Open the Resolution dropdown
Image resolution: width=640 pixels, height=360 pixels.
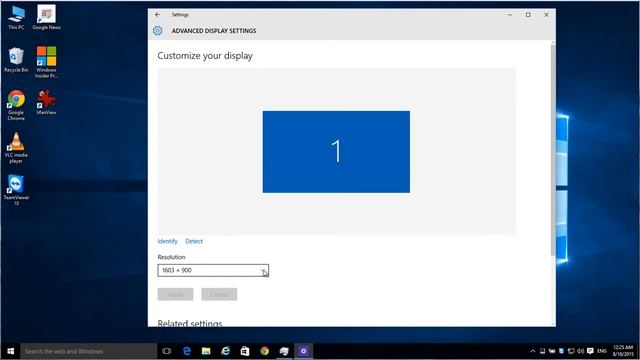pos(213,270)
